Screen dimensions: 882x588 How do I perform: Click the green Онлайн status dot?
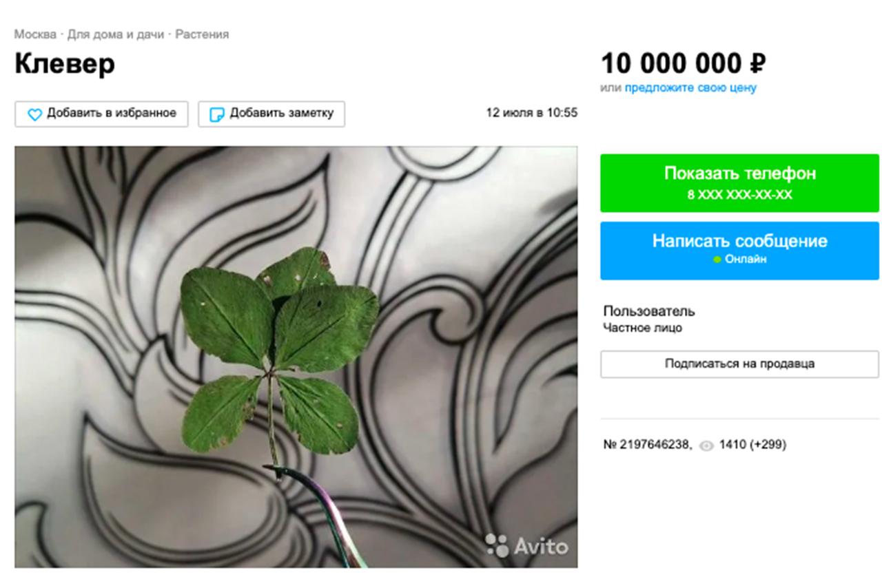(717, 260)
